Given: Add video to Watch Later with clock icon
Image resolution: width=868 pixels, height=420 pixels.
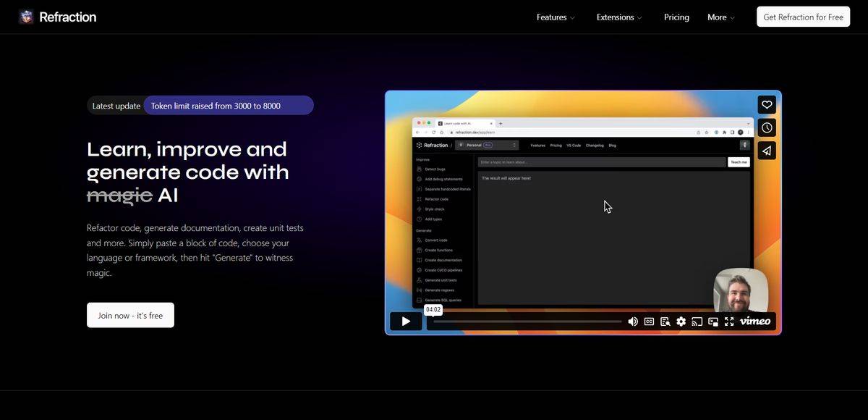Looking at the screenshot, I should coord(767,128).
